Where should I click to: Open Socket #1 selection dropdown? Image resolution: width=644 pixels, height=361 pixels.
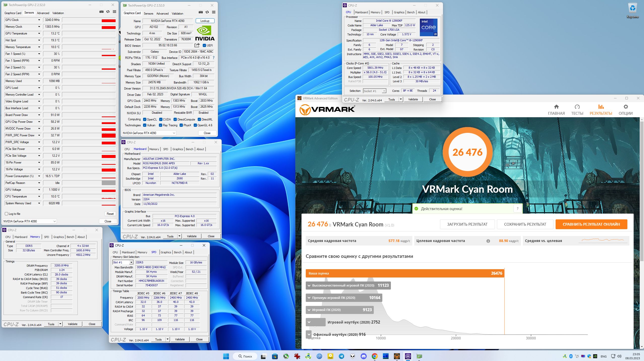click(375, 91)
